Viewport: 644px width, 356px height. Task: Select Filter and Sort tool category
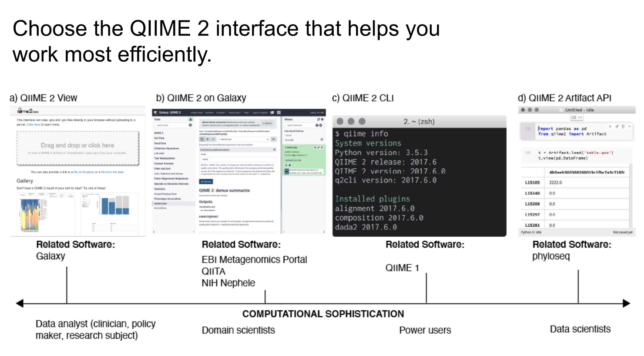(162, 168)
